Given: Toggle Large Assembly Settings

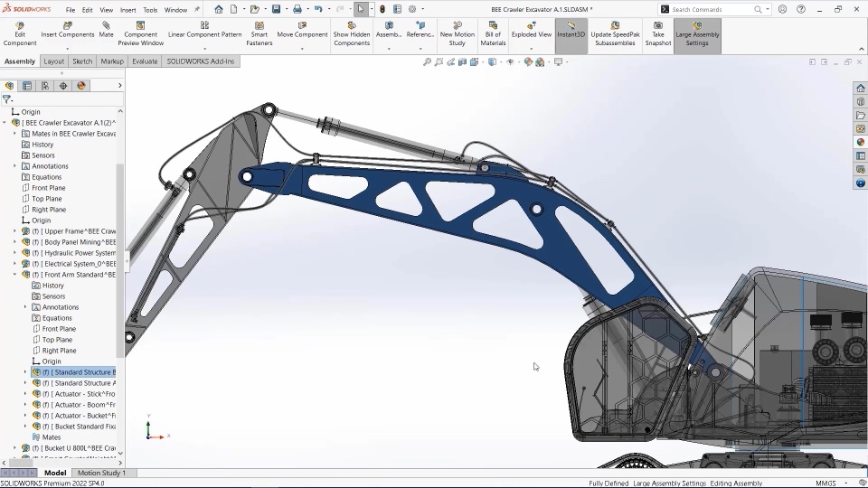Looking at the screenshot, I should pyautogui.click(x=697, y=34).
